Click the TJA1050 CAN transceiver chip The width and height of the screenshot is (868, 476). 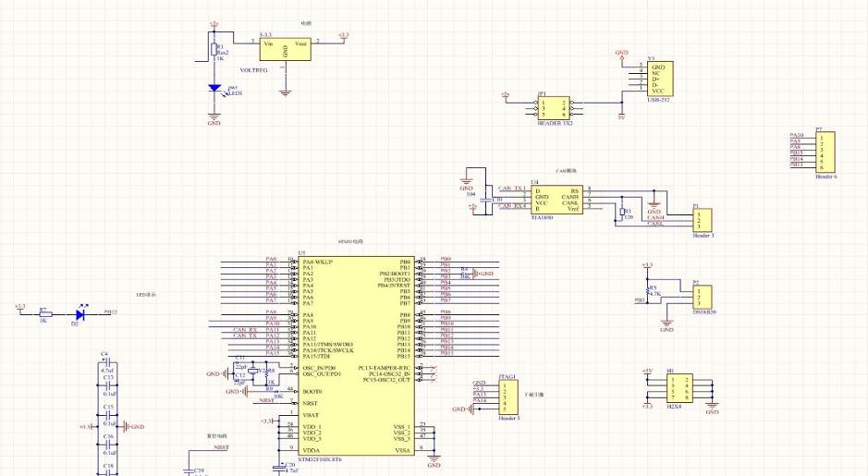(556, 200)
